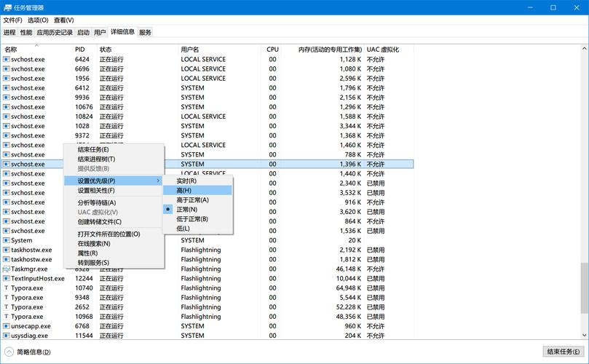Choose 低于正常(B) priority
The height and width of the screenshot is (364, 589).
(198, 219)
